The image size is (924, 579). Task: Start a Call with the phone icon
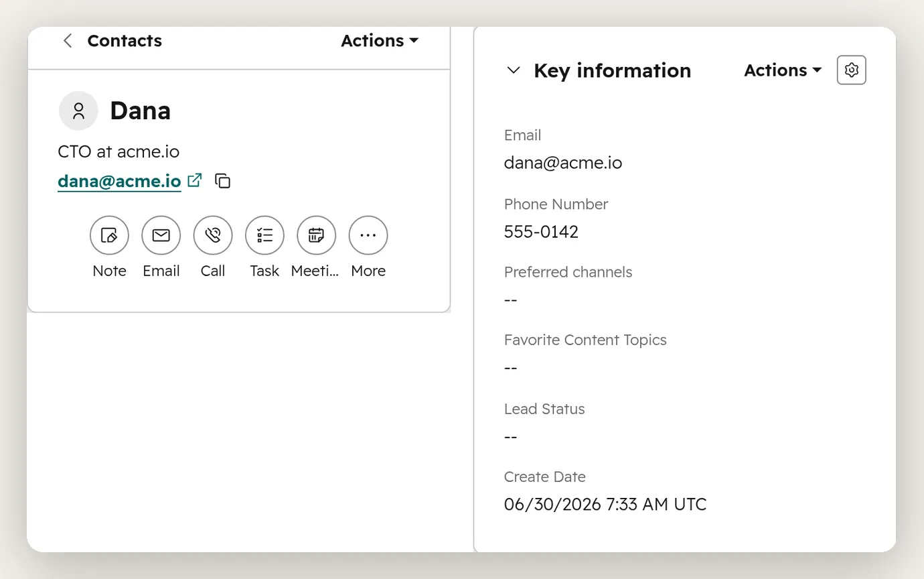[x=213, y=235]
